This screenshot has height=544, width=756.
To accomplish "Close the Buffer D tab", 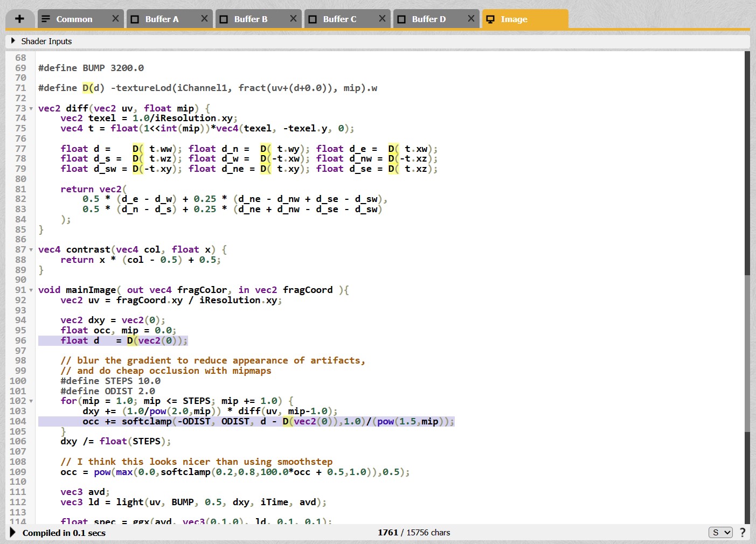I will (x=471, y=19).
